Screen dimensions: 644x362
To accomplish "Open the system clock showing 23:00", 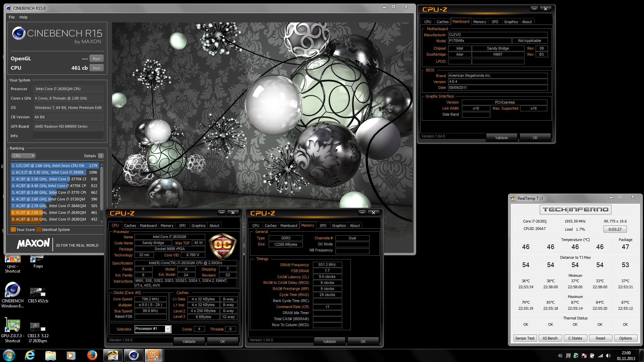I will click(626, 355).
